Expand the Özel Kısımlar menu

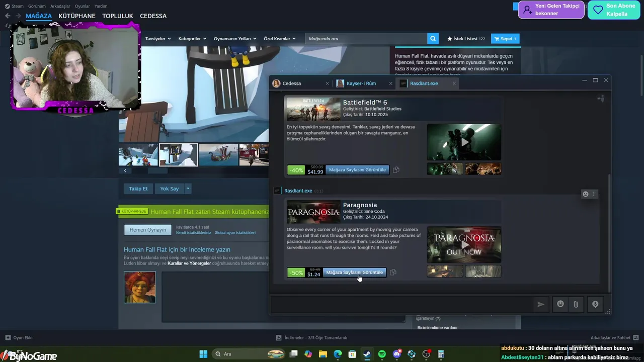[x=280, y=39]
